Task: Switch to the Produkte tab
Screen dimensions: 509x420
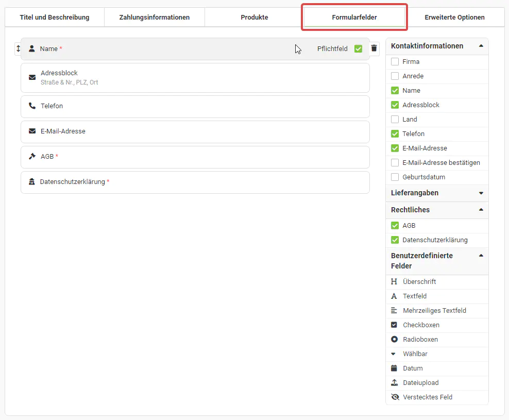Action: coord(254,18)
